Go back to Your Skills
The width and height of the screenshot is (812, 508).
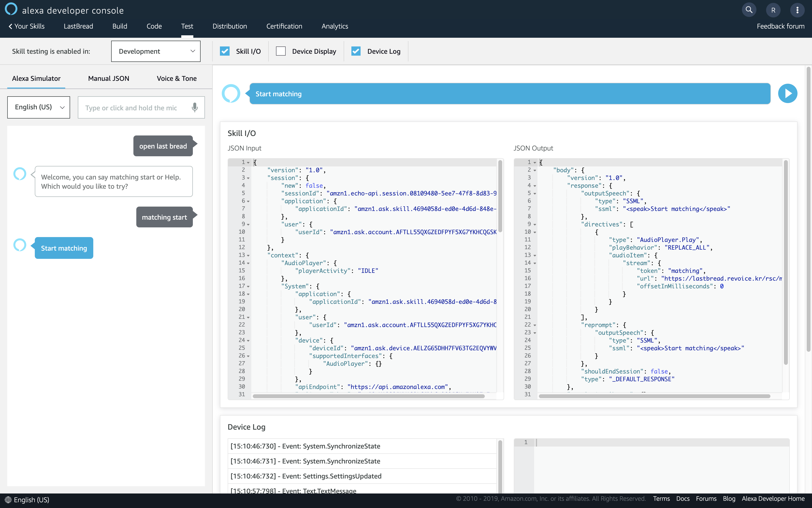27,26
